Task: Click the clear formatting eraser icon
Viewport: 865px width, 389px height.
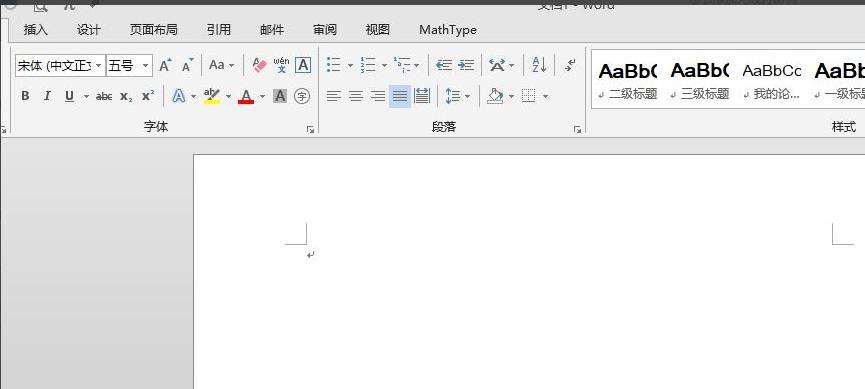Action: pos(259,66)
